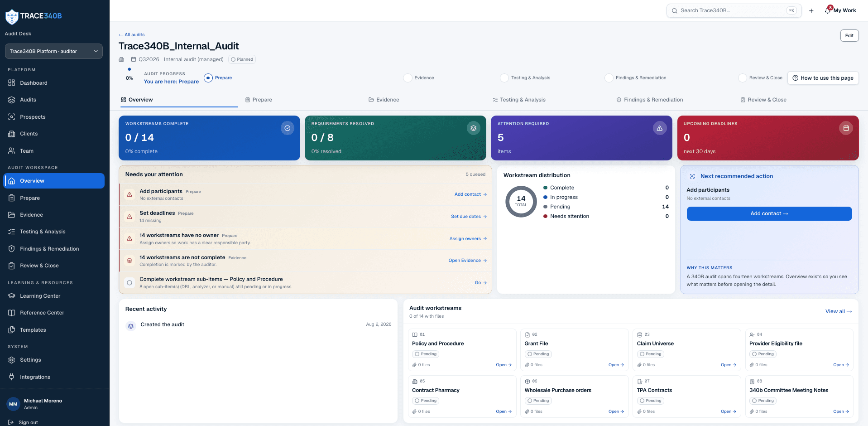The width and height of the screenshot is (868, 426).
Task: Open the Grant File workstream
Action: pos(574,350)
